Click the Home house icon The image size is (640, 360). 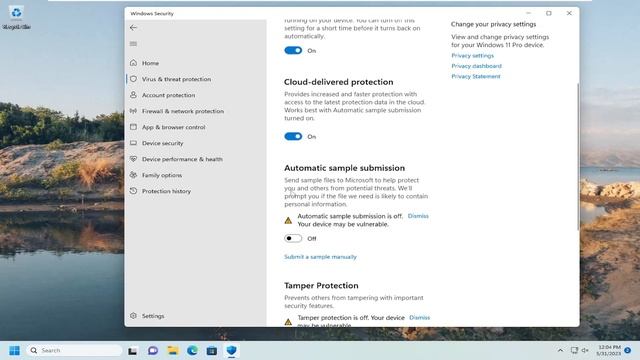pyautogui.click(x=133, y=63)
